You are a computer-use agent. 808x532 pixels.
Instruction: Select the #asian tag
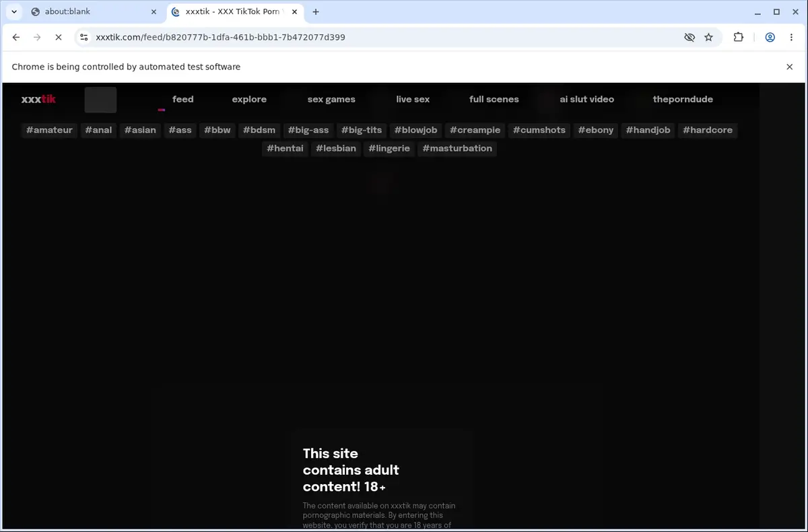(x=140, y=130)
